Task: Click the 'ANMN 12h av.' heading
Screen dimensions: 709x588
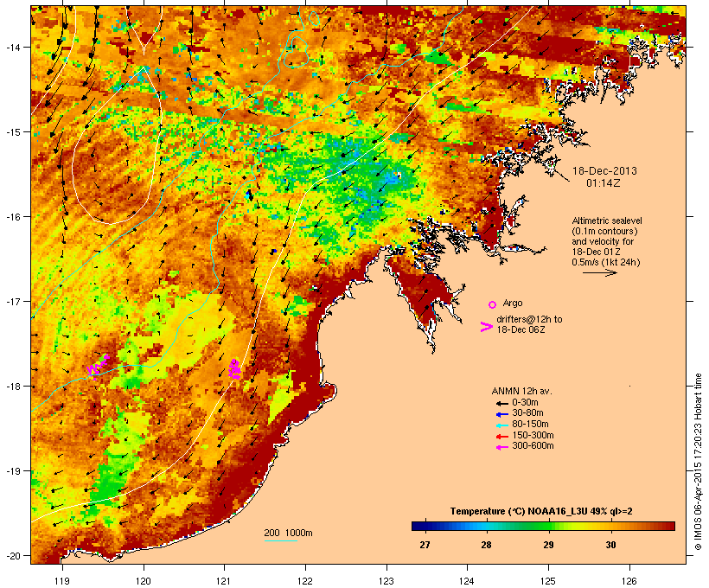Action: [x=521, y=391]
